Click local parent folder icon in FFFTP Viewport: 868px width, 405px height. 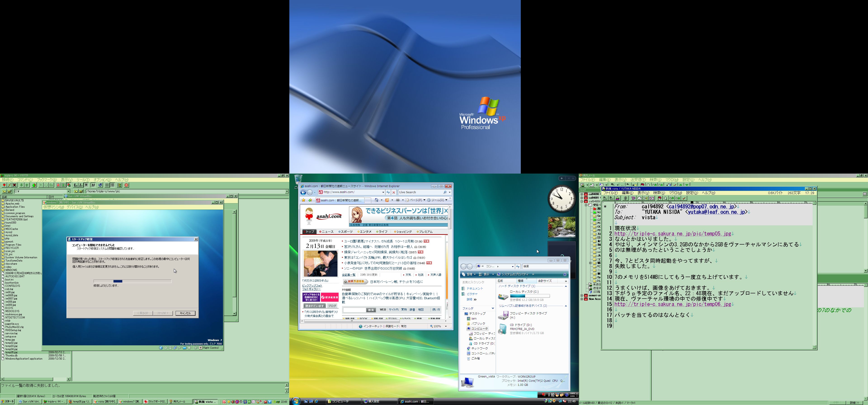tap(4, 191)
